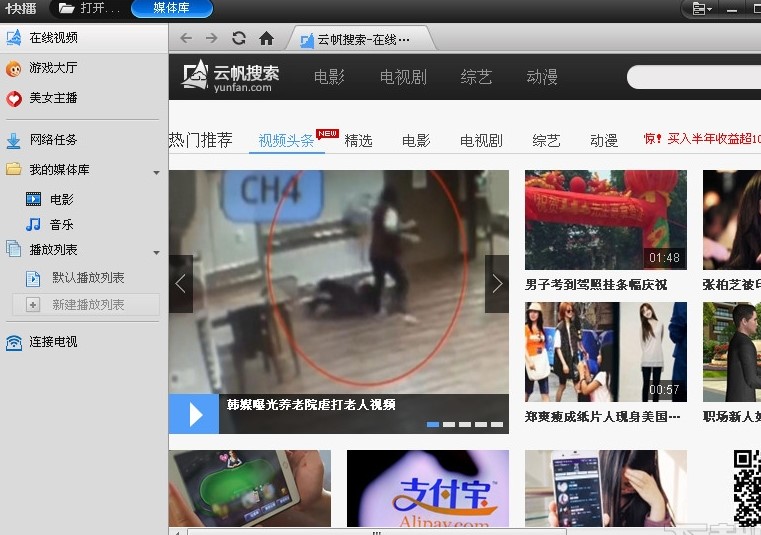Select the 动漫 tab under 热门推荐

[x=604, y=141]
